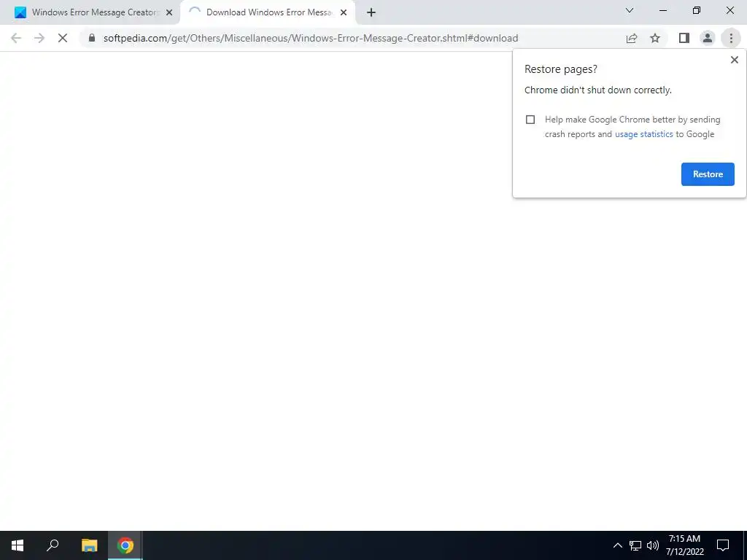This screenshot has width=747, height=560.
Task: Dismiss the Restore pages popup
Action: pos(734,60)
